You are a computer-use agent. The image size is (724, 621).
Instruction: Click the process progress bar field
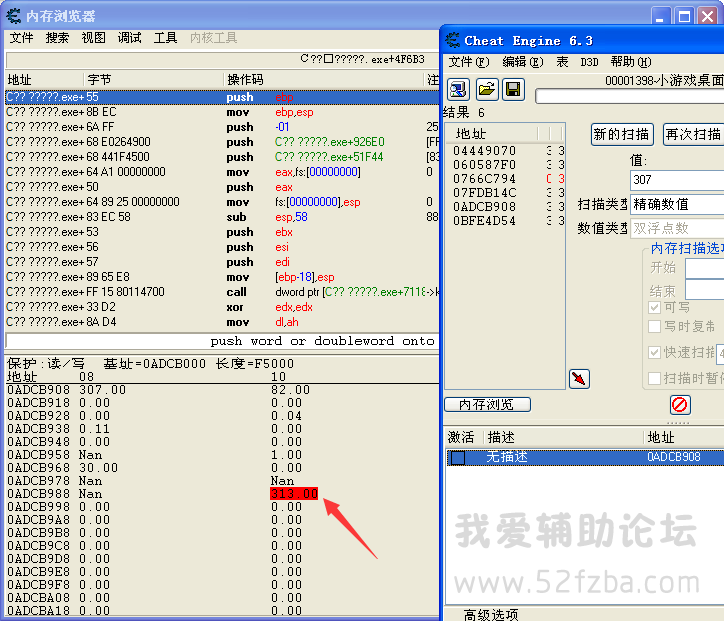pos(630,96)
